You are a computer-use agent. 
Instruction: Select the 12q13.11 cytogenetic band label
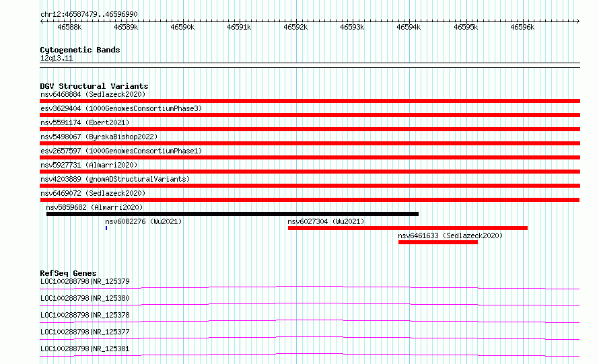pyautogui.click(x=57, y=58)
